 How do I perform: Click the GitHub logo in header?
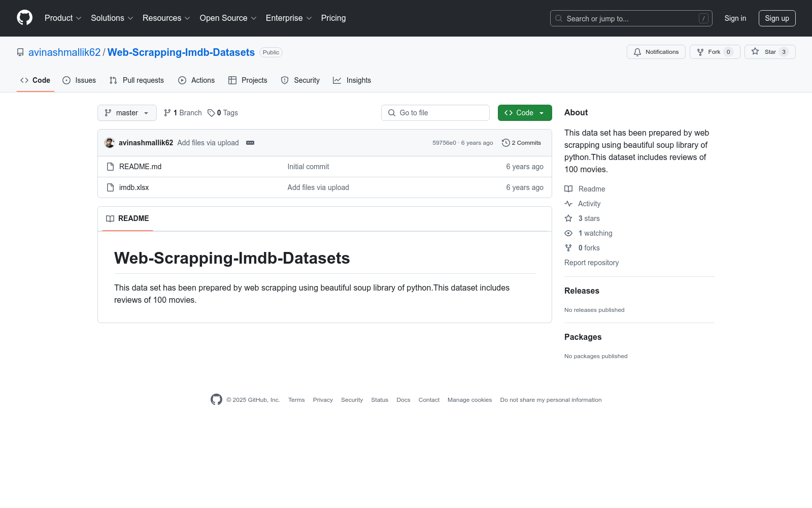(24, 18)
